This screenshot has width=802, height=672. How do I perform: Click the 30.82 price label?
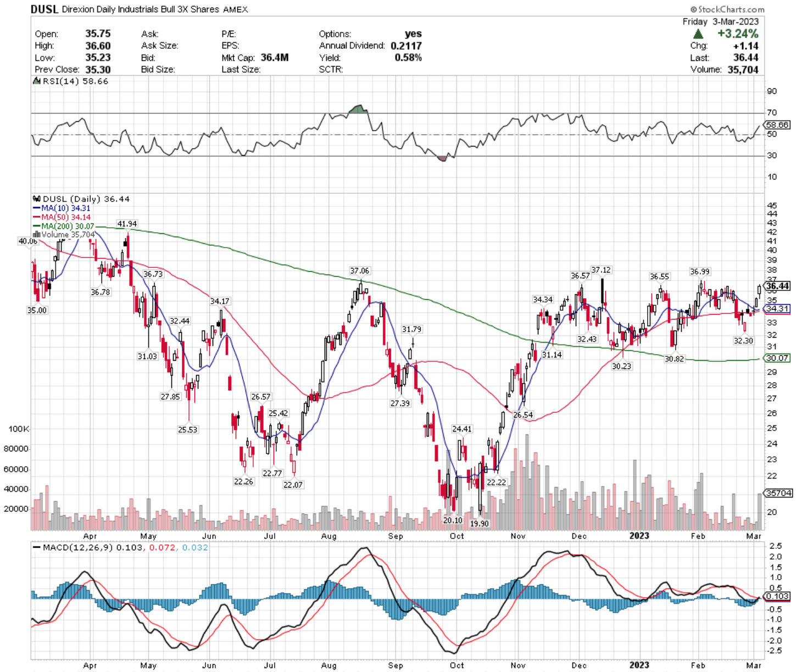(674, 359)
